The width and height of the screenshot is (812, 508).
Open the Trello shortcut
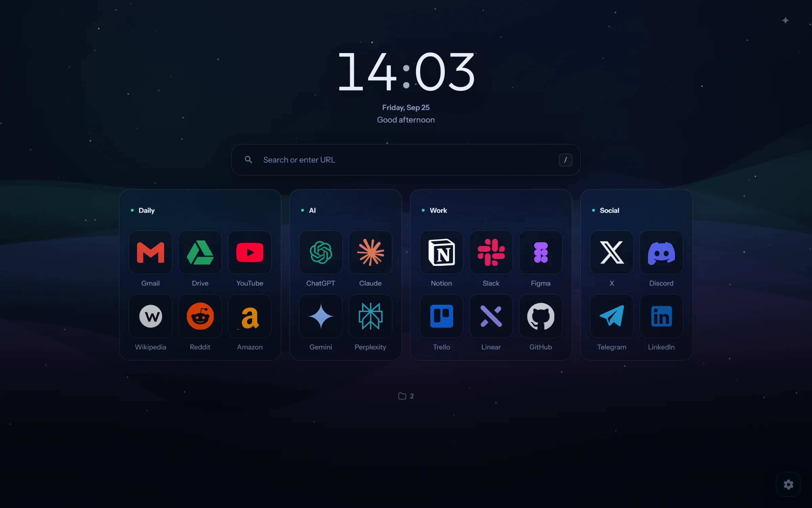click(442, 316)
